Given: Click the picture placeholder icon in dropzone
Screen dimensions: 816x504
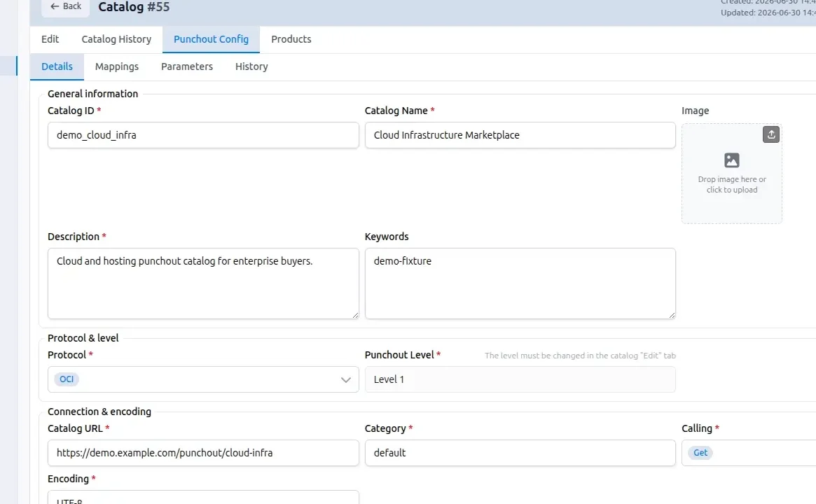Looking at the screenshot, I should click(x=732, y=160).
